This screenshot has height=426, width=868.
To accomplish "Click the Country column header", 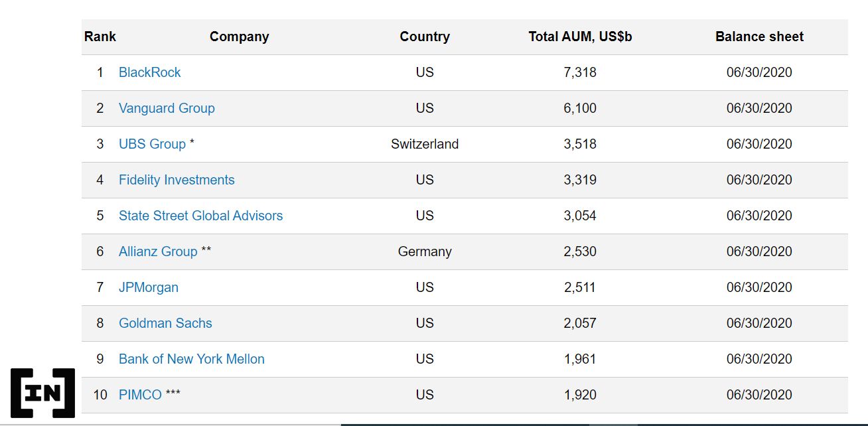I will (x=425, y=36).
